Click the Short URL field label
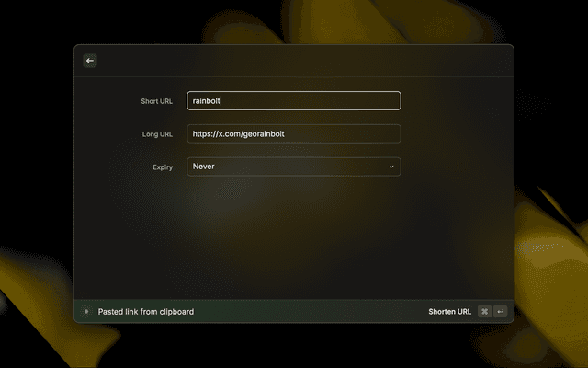 click(x=156, y=101)
